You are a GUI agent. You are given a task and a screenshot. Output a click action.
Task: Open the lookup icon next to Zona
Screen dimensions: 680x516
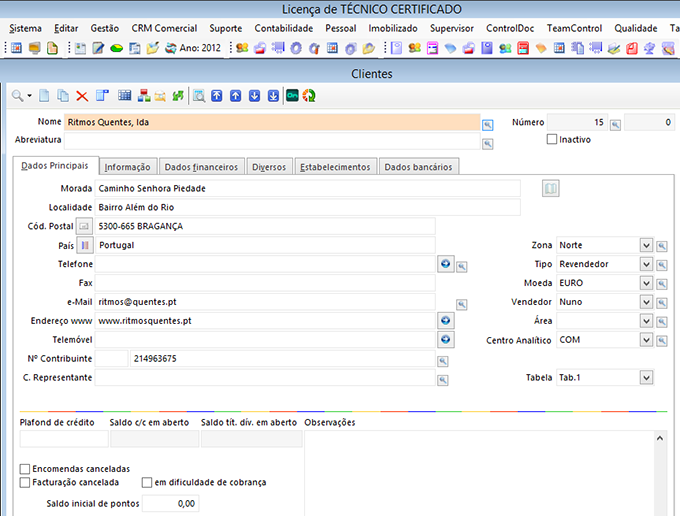pyautogui.click(x=662, y=246)
